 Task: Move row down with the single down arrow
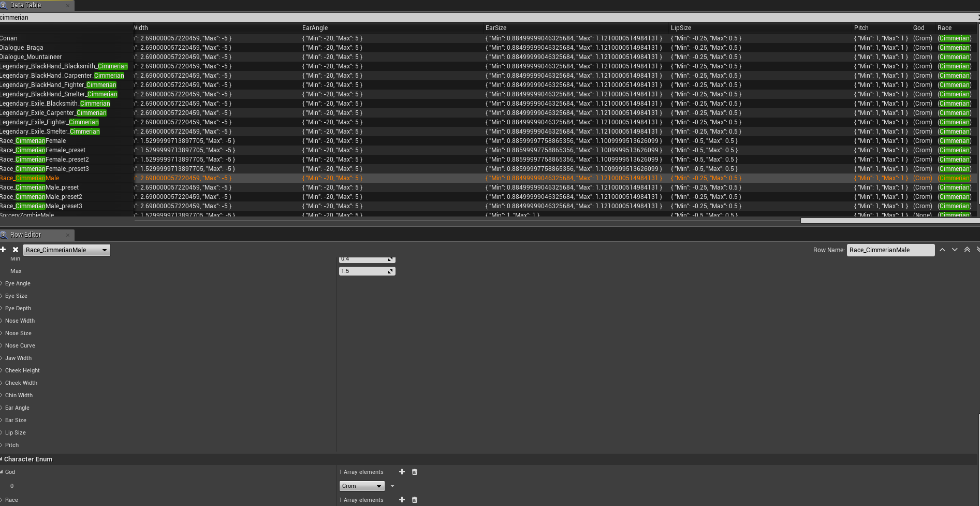tap(955, 250)
